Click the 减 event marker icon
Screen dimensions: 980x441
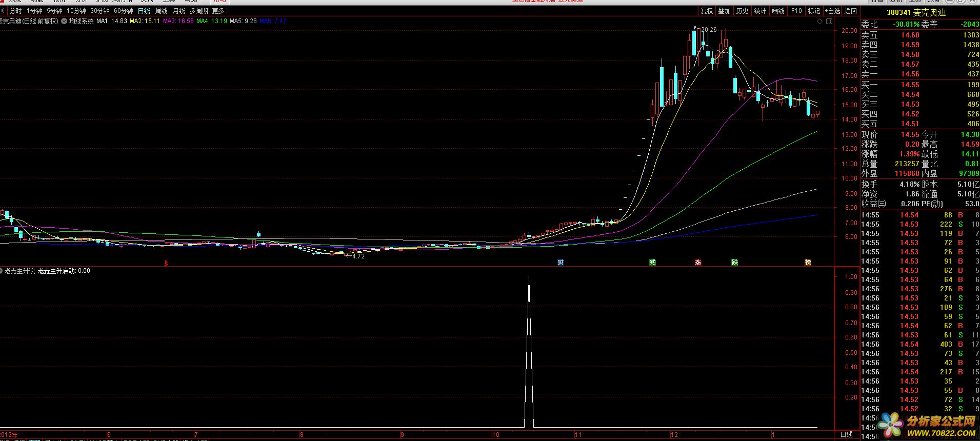652,263
